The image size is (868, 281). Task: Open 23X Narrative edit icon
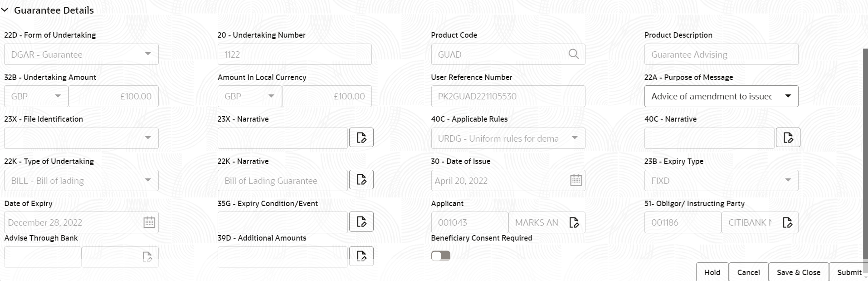[361, 138]
